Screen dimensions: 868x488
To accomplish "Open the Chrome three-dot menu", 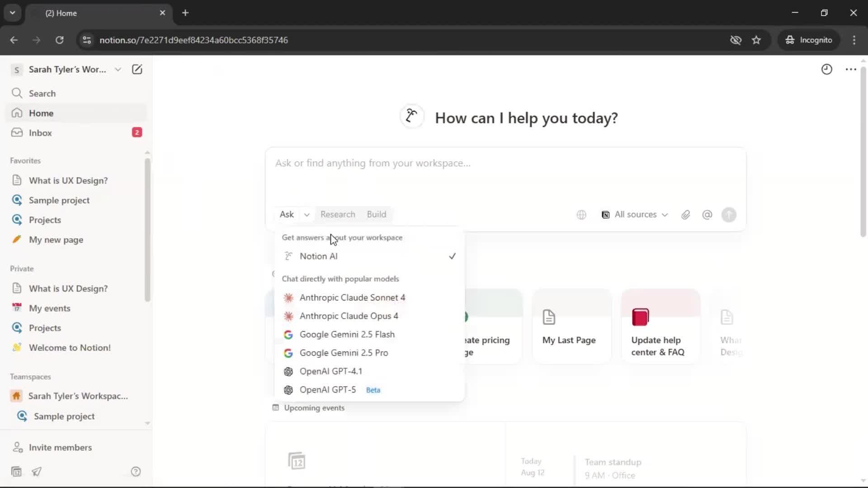I will pos(854,40).
